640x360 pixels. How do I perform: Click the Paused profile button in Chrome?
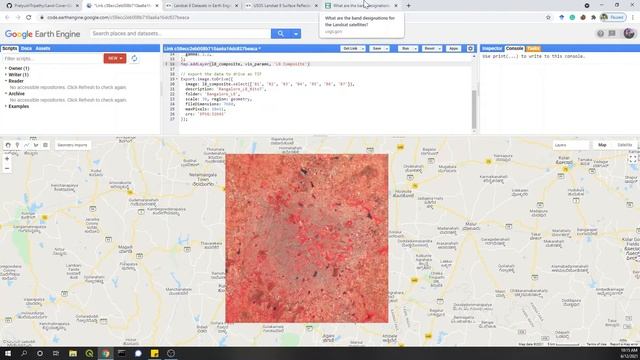pos(613,18)
